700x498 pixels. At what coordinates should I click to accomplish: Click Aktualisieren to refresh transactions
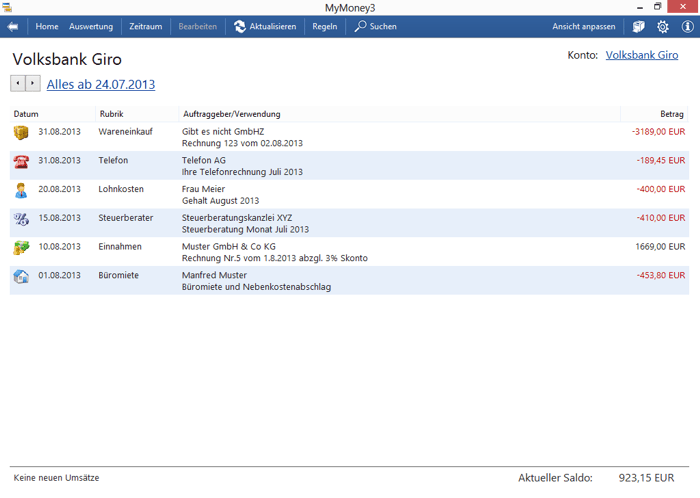click(265, 26)
